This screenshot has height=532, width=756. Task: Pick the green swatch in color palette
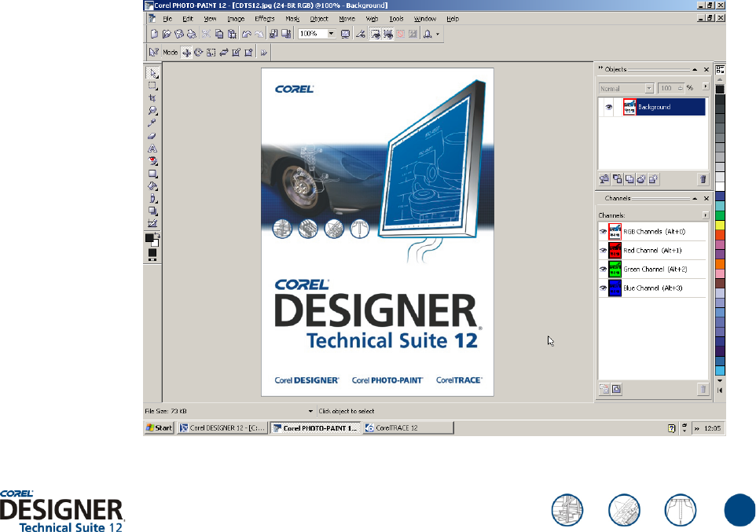(x=720, y=215)
